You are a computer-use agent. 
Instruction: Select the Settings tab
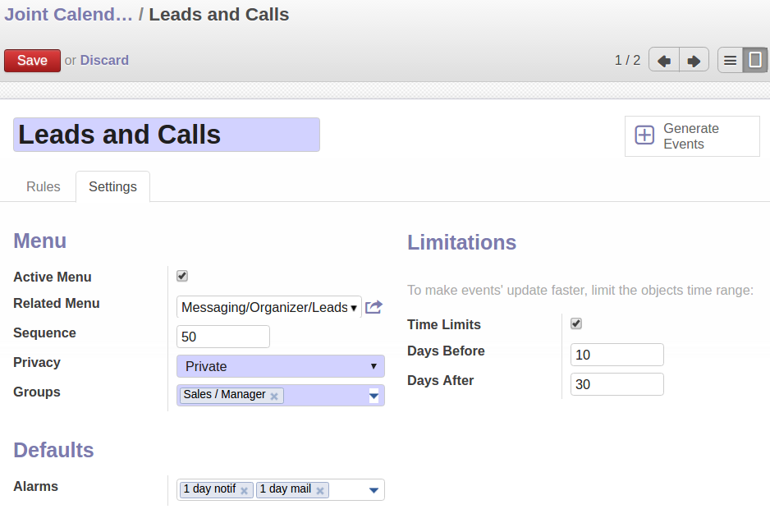point(112,186)
